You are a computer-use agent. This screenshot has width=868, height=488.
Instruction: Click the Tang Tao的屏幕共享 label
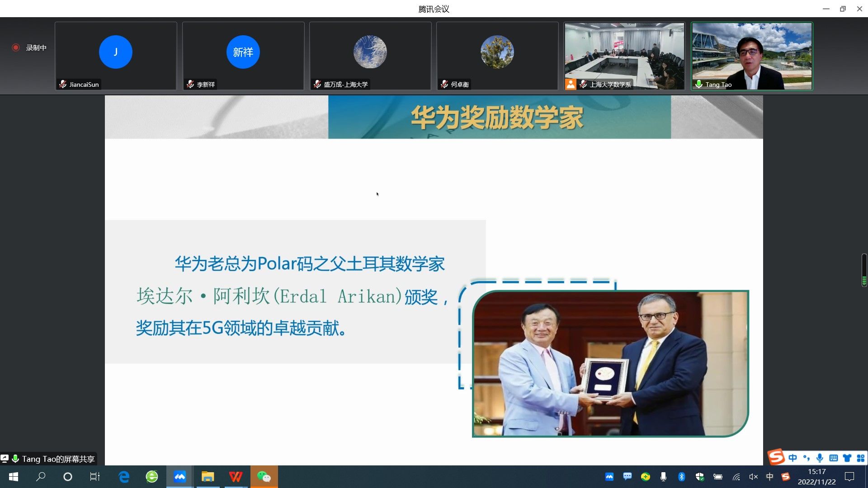[x=58, y=459]
